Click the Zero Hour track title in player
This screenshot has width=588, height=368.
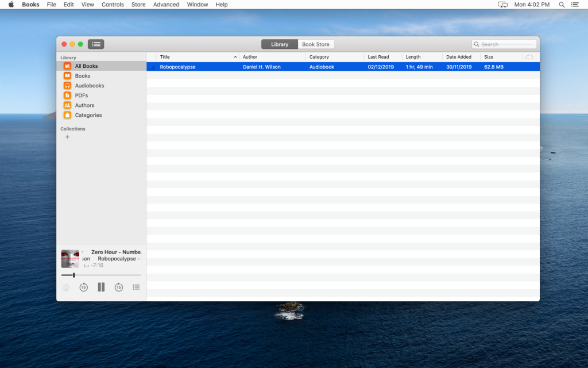[x=116, y=252]
